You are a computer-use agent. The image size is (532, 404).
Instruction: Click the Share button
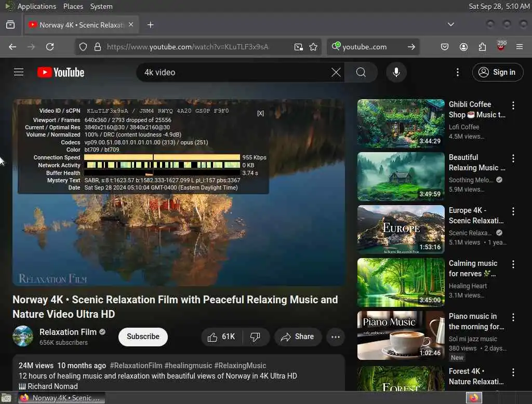point(298,337)
